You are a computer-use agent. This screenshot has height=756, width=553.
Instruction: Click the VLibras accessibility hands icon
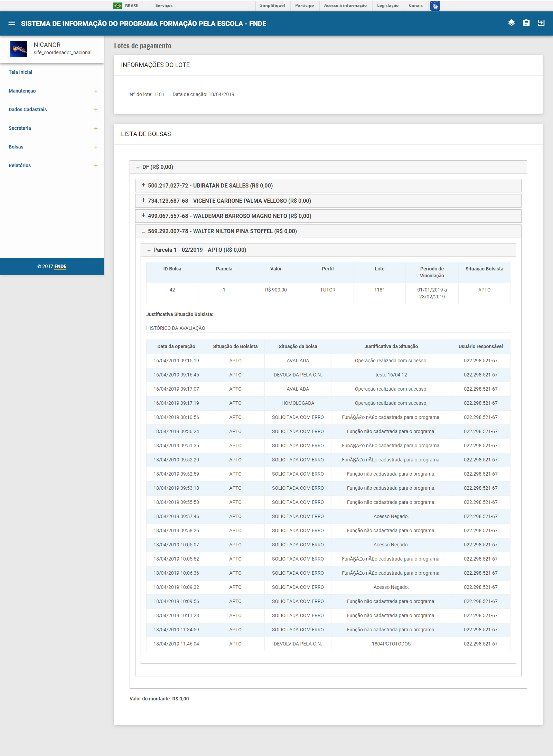click(435, 6)
